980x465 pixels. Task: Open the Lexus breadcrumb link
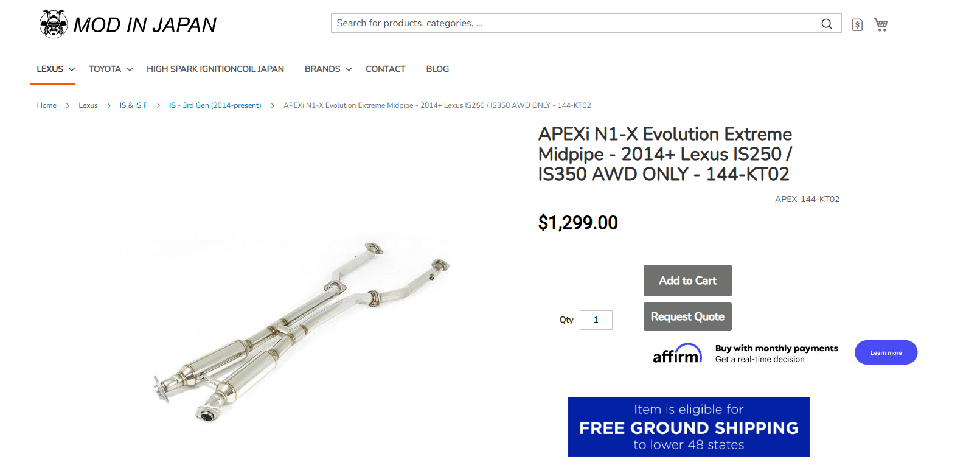(x=88, y=105)
